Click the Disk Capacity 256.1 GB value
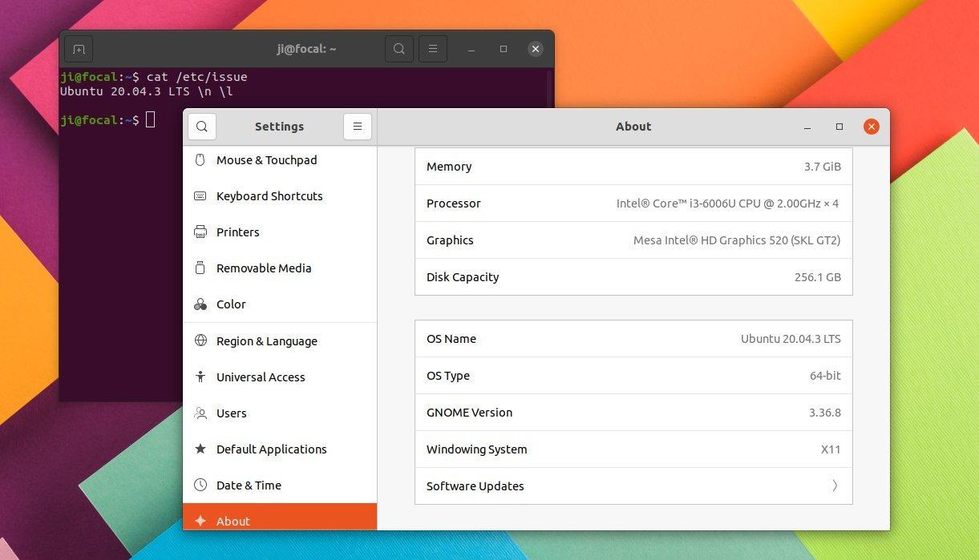 coord(818,277)
